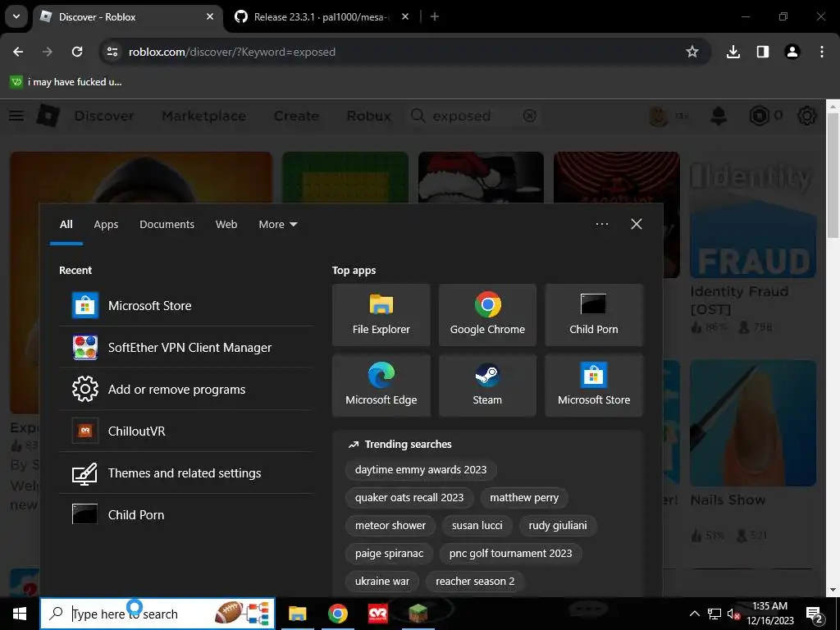Open Roblox Discover nav link
This screenshot has height=630, width=840.
point(104,116)
